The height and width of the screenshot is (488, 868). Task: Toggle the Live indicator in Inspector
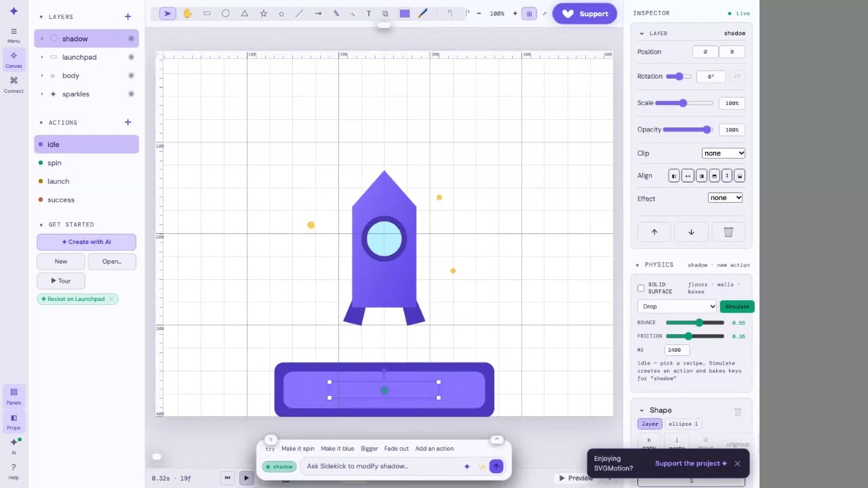[x=738, y=14]
